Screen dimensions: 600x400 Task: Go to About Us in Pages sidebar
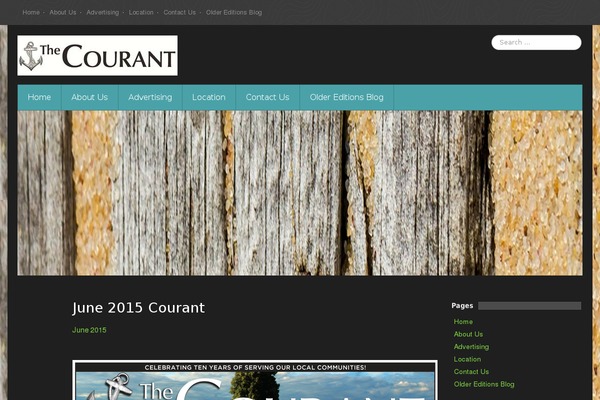click(468, 334)
